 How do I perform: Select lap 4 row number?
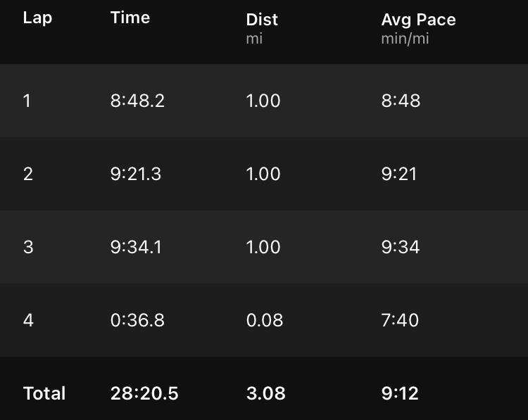tap(28, 320)
